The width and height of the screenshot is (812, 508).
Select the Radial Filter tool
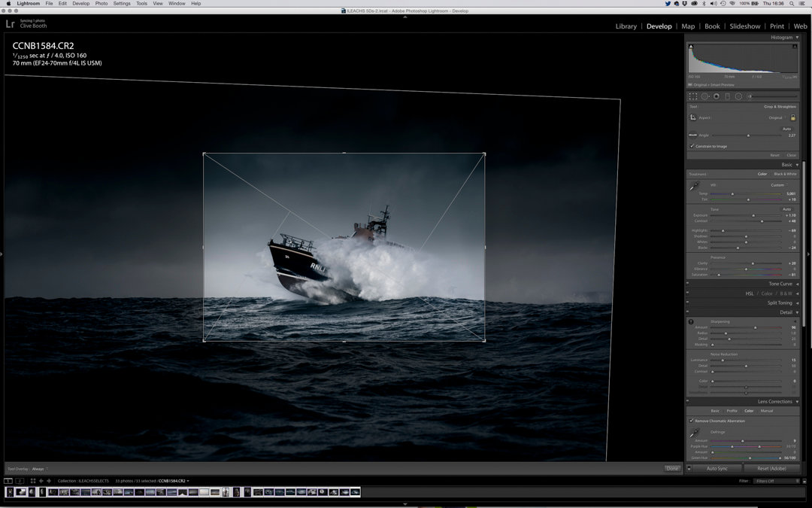[x=738, y=96]
